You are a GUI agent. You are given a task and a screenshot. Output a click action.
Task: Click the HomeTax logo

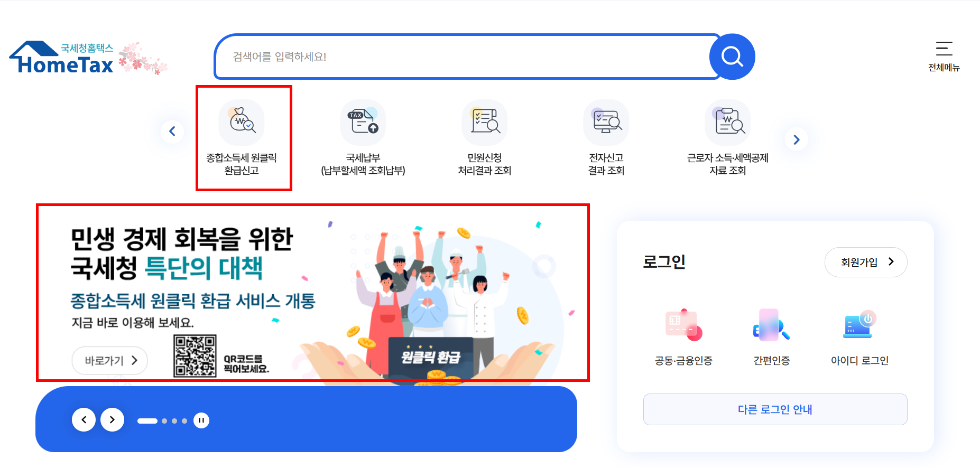tap(61, 58)
